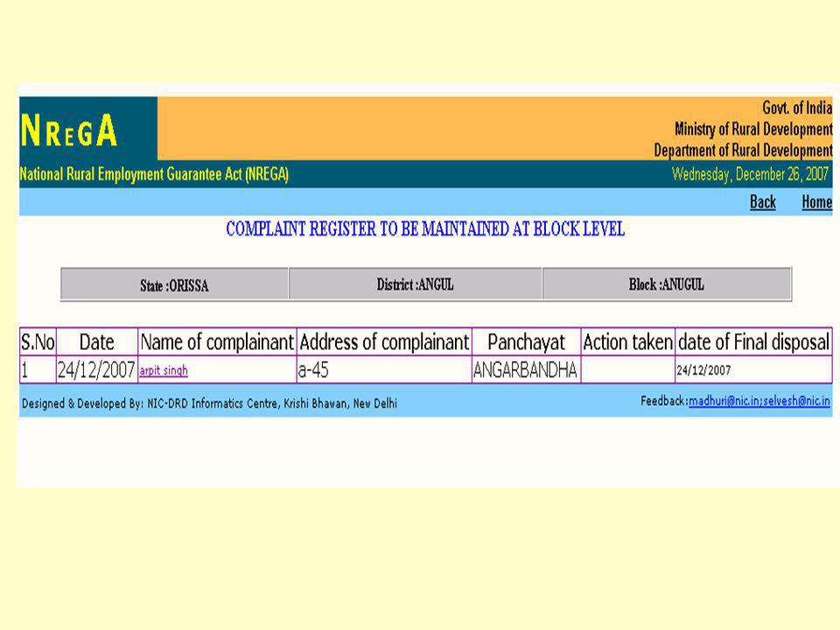Click Govt. of India text

coord(797,108)
